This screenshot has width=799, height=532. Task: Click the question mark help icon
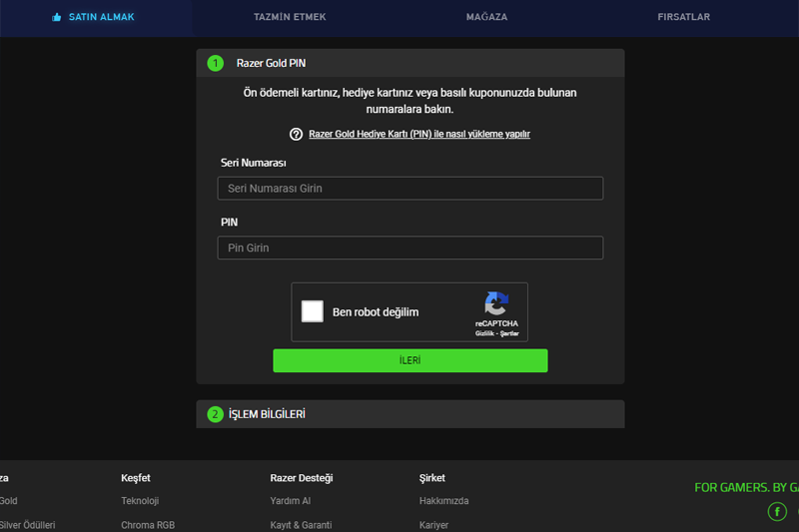296,134
